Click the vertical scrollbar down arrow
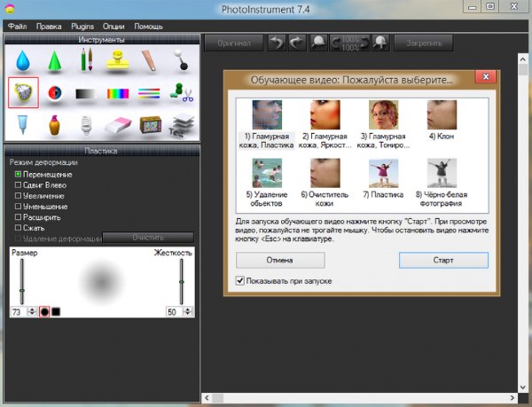 pos(523,387)
